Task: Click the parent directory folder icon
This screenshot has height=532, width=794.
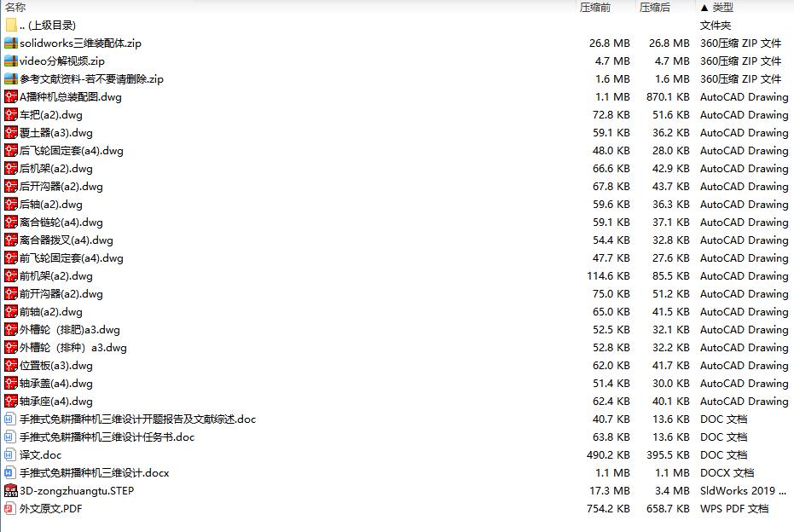Action: click(11, 25)
